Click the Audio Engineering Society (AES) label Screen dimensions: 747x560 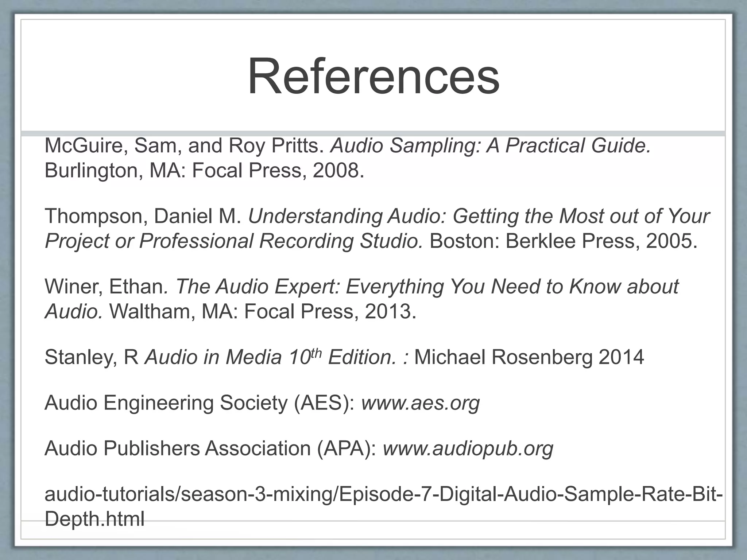point(200,403)
